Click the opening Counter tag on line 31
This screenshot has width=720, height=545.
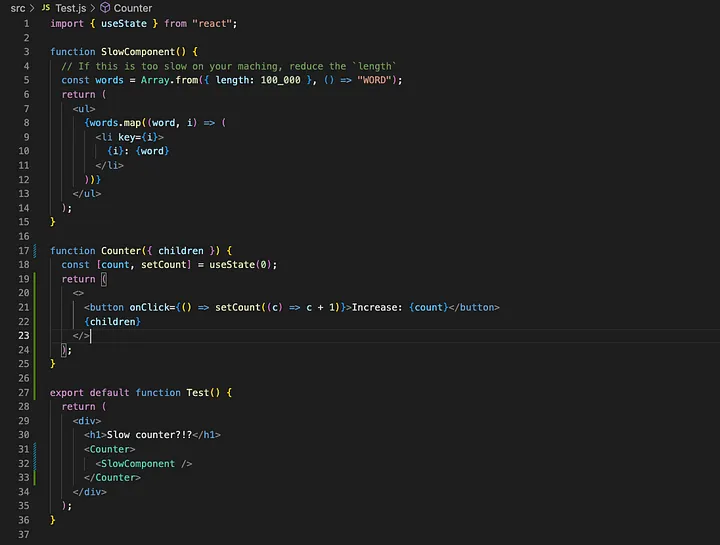pyautogui.click(x=109, y=449)
